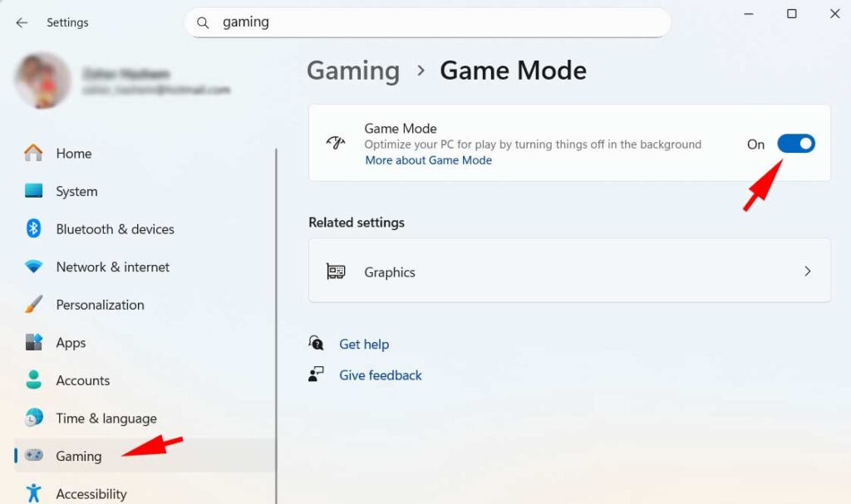The width and height of the screenshot is (851, 504).
Task: Go to Gaming in the breadcrumb
Action: [353, 71]
